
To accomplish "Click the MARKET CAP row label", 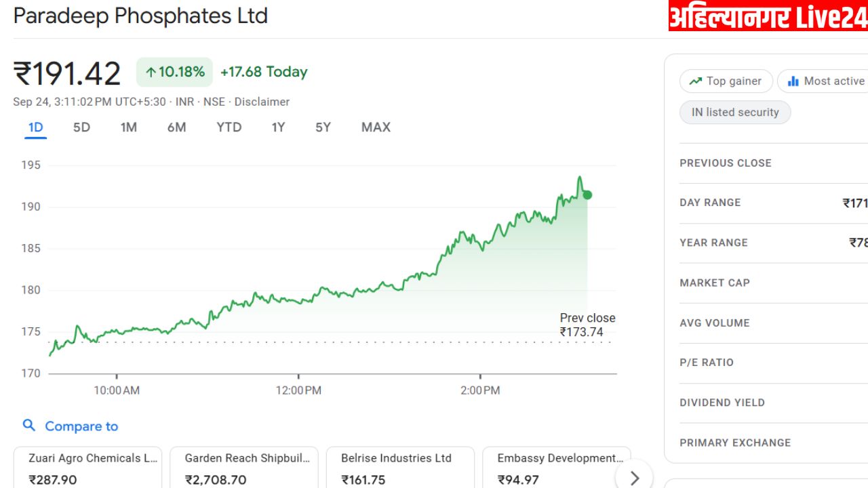I will (x=715, y=283).
